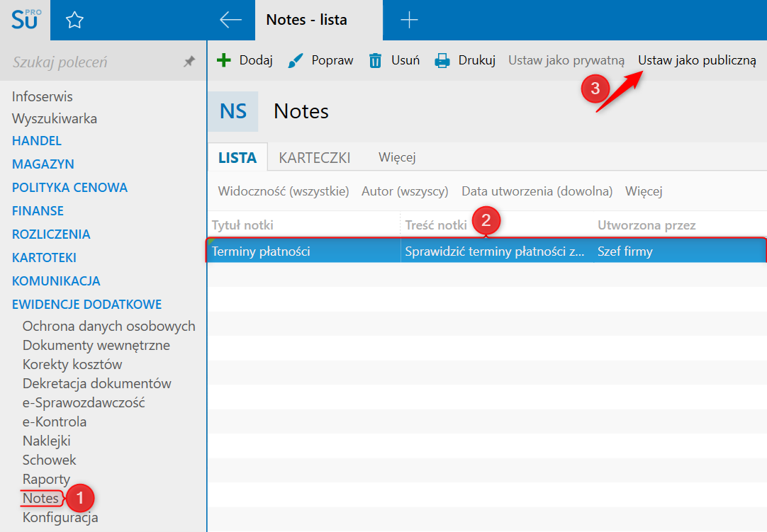Expand the HANDEL section
The width and height of the screenshot is (767, 532).
(37, 141)
